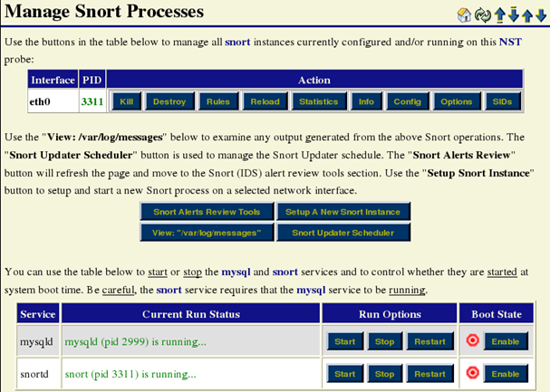The image size is (550, 392).
Task: Reload the eth0 snort instance
Action: (265, 101)
